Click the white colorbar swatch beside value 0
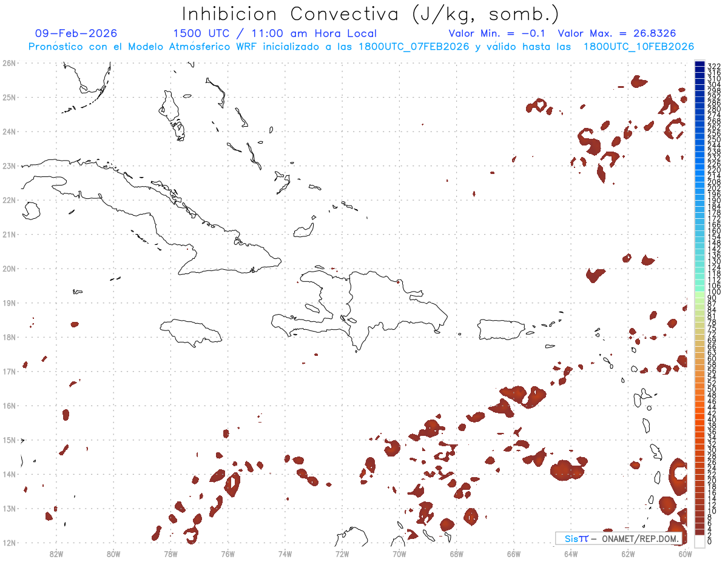Viewport: 728px width, 562px height. [x=699, y=541]
